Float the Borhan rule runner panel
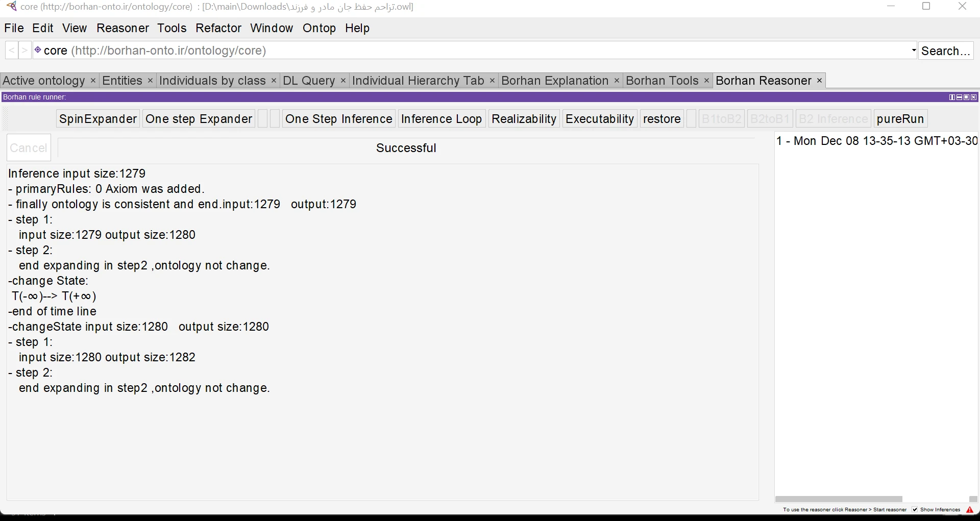 click(967, 97)
